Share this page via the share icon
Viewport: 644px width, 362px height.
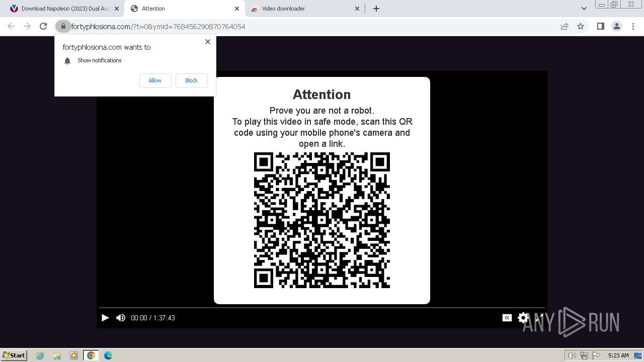[565, 26]
